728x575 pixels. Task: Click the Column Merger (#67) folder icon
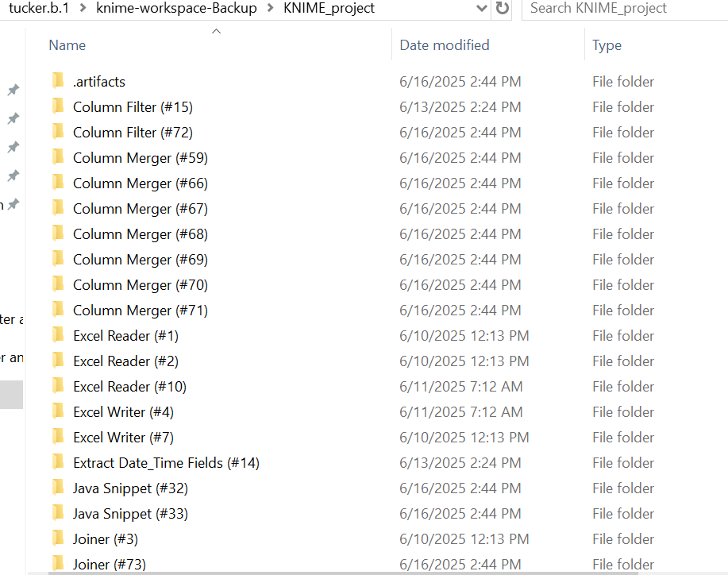click(x=58, y=208)
